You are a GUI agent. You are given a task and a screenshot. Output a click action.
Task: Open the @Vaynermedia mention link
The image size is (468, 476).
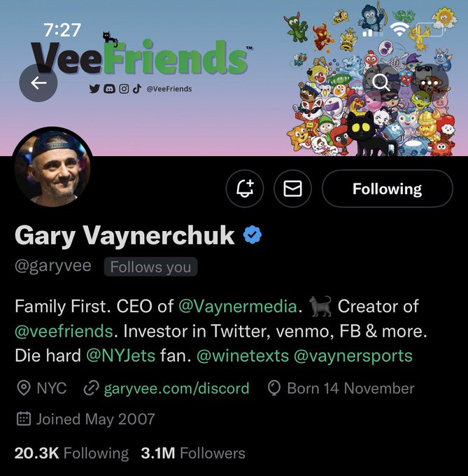point(238,306)
